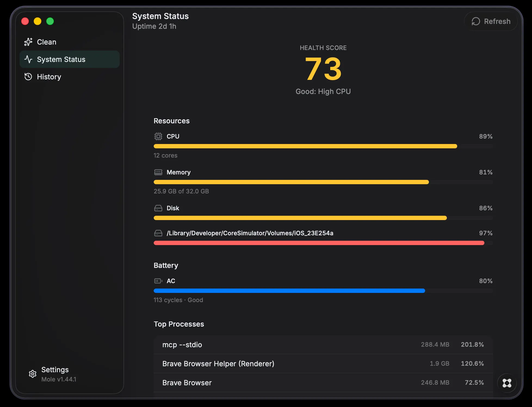Click the Memory usage progress bar

tap(323, 182)
